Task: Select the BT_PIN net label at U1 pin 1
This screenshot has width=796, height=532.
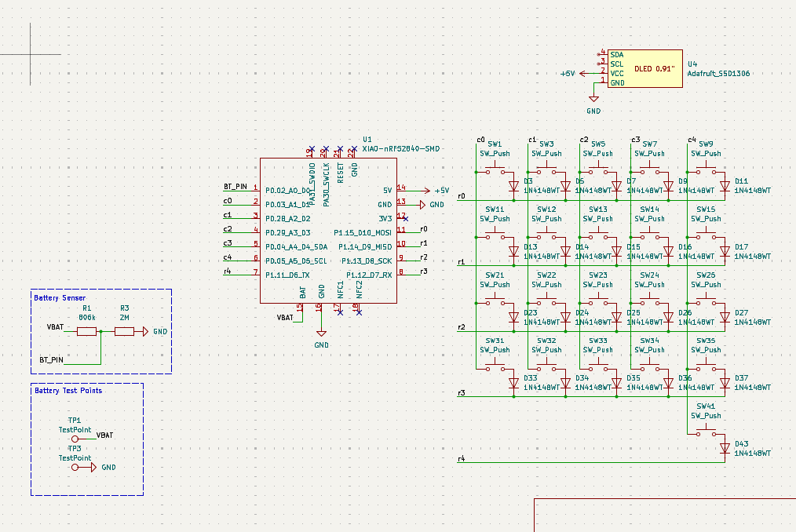Action: 236,188
